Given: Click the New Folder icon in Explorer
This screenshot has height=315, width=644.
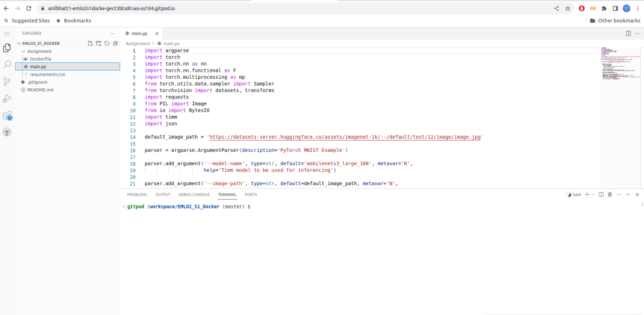Looking at the screenshot, I should point(98,43).
